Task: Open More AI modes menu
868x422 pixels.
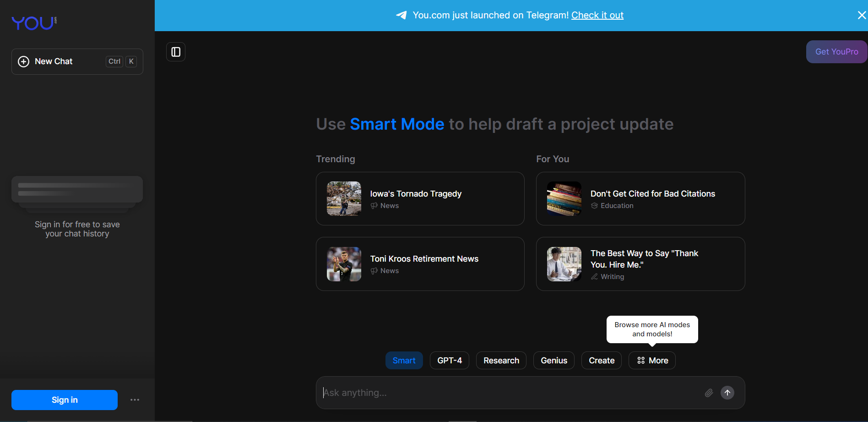Action: (x=652, y=361)
